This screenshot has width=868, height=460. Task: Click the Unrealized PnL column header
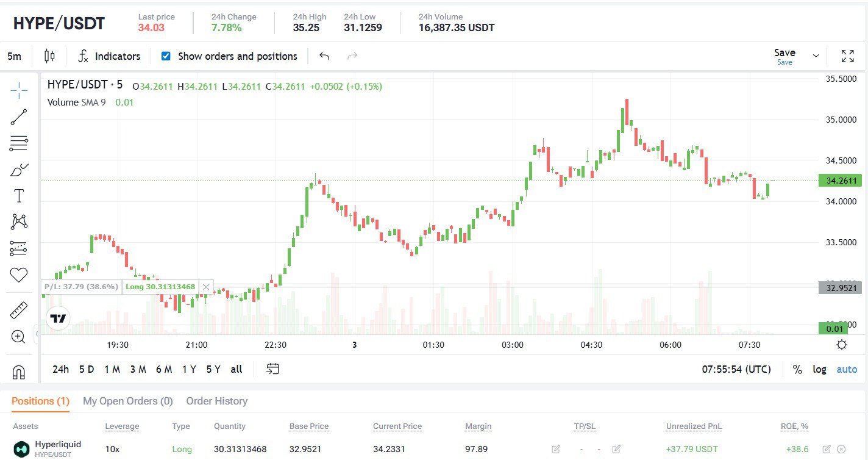(694, 426)
